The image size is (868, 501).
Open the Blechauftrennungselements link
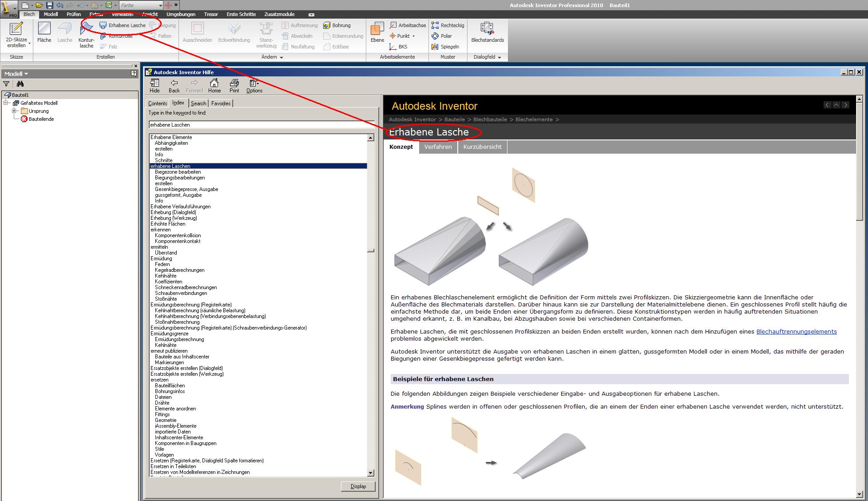tap(796, 332)
